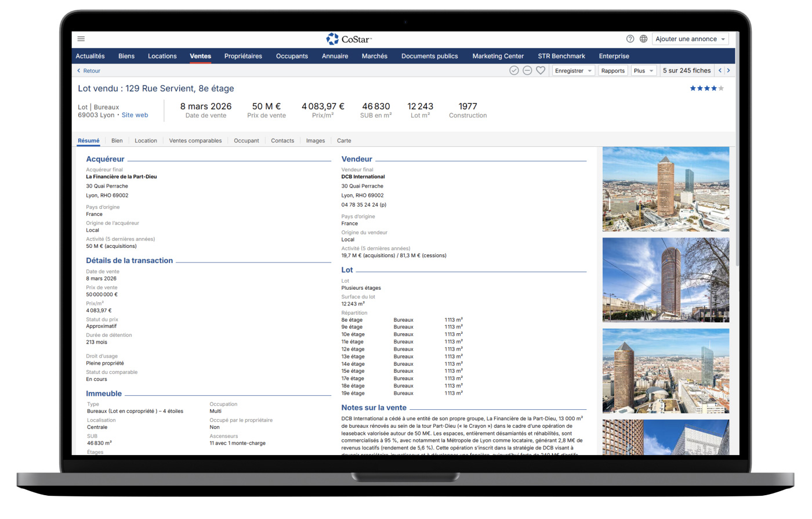Click the 'Approximatif' Statut du prix value
The height and width of the screenshot is (519, 812).
(101, 326)
